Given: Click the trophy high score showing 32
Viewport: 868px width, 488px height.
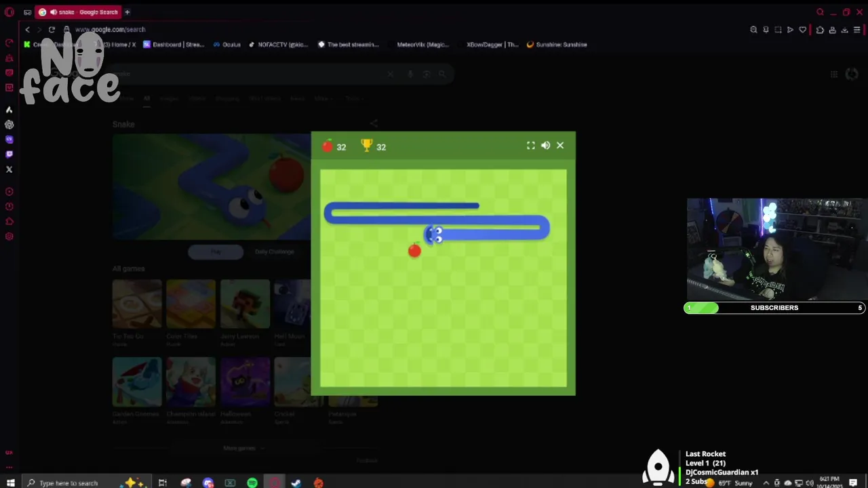Looking at the screenshot, I should click(373, 146).
